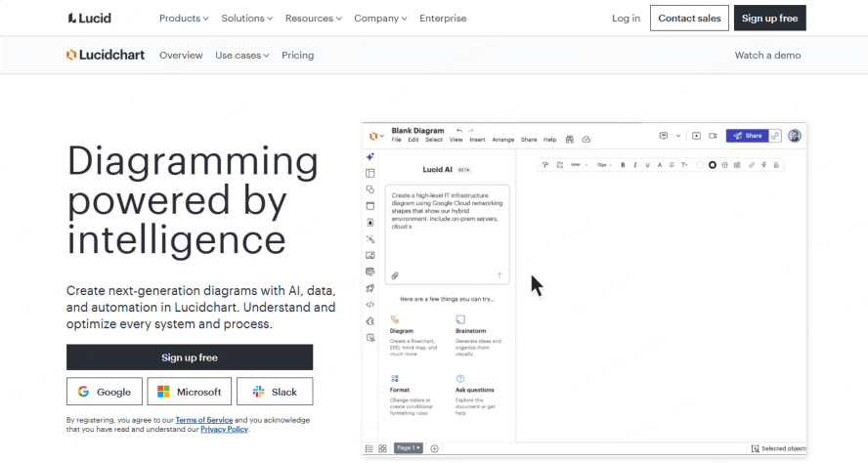Go to the Overview tab
Image resolution: width=868 pixels, height=463 pixels.
tap(181, 56)
